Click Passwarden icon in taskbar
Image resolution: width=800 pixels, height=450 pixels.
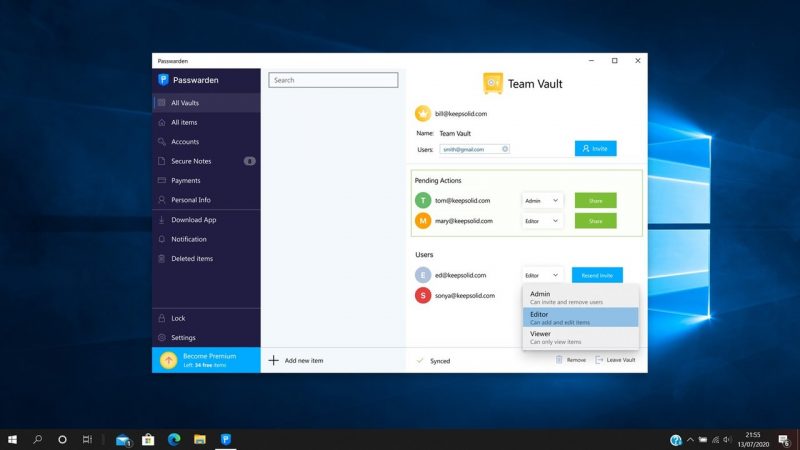(x=226, y=439)
